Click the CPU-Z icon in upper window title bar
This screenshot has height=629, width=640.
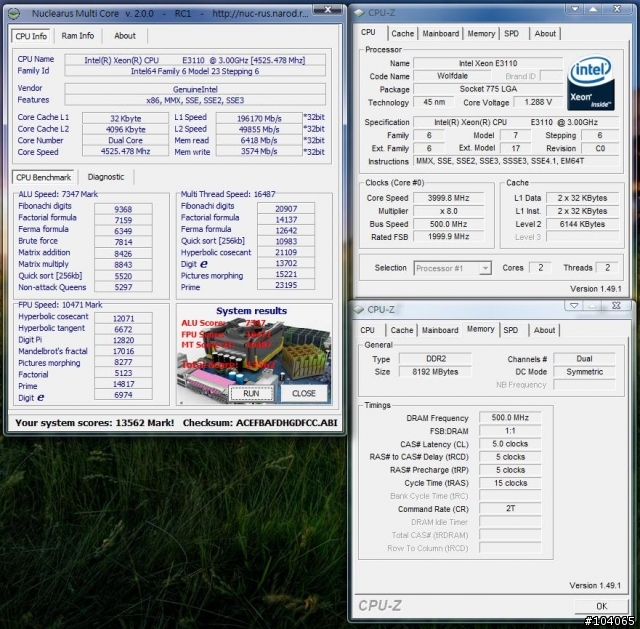359,13
